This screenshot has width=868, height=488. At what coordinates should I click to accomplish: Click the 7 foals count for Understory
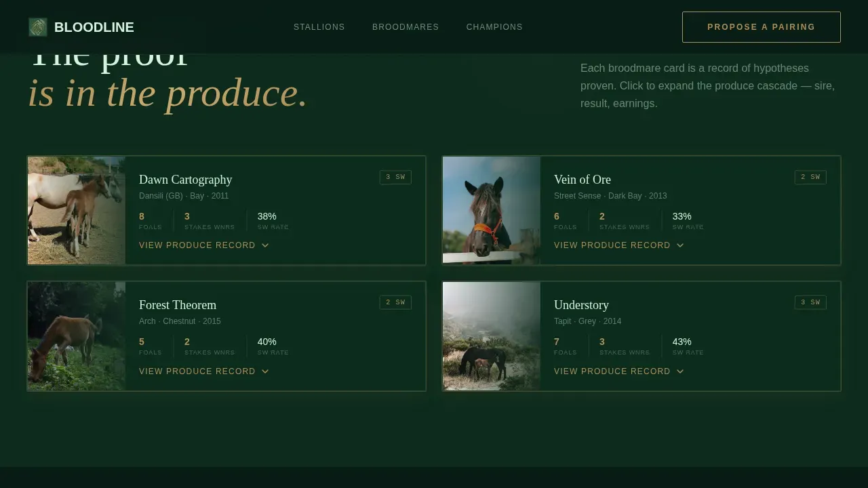557,342
